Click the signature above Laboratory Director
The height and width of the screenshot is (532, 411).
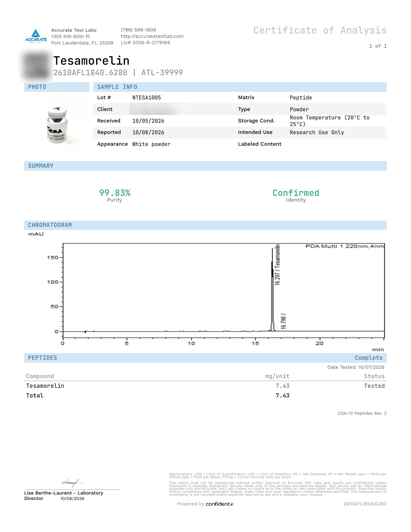click(72, 482)
